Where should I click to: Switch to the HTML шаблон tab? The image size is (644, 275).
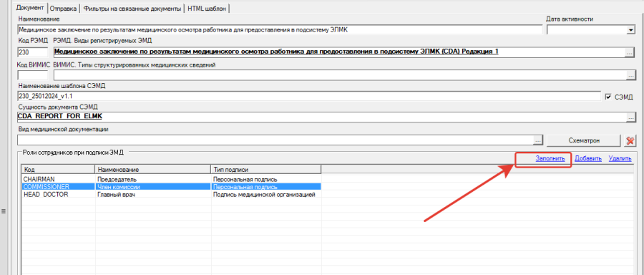click(x=207, y=8)
